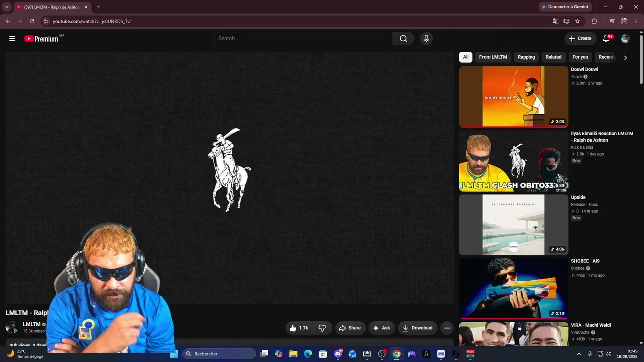Click Ilyas Elmalki Reaction LMLTM title
644x362 pixels.
602,137
